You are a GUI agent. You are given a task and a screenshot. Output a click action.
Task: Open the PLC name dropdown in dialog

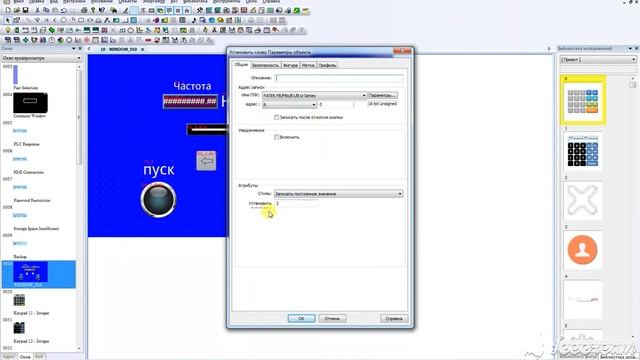364,96
